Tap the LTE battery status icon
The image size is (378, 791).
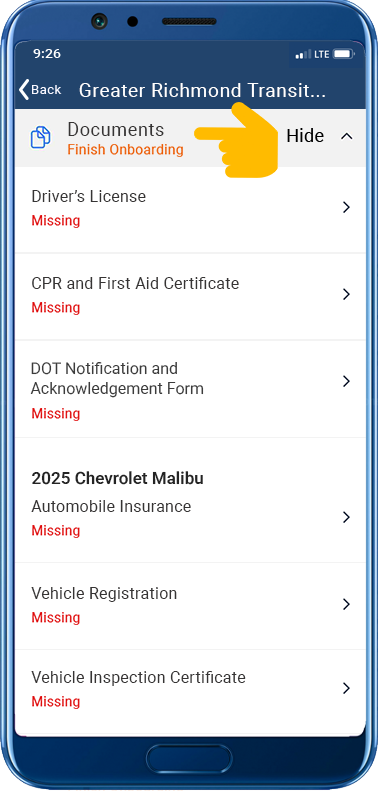click(x=343, y=54)
